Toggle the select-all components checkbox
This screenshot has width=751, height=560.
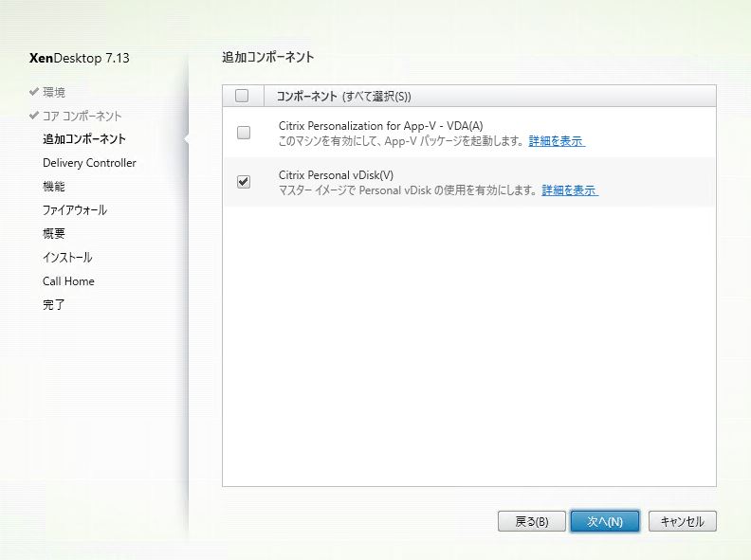coord(242,96)
